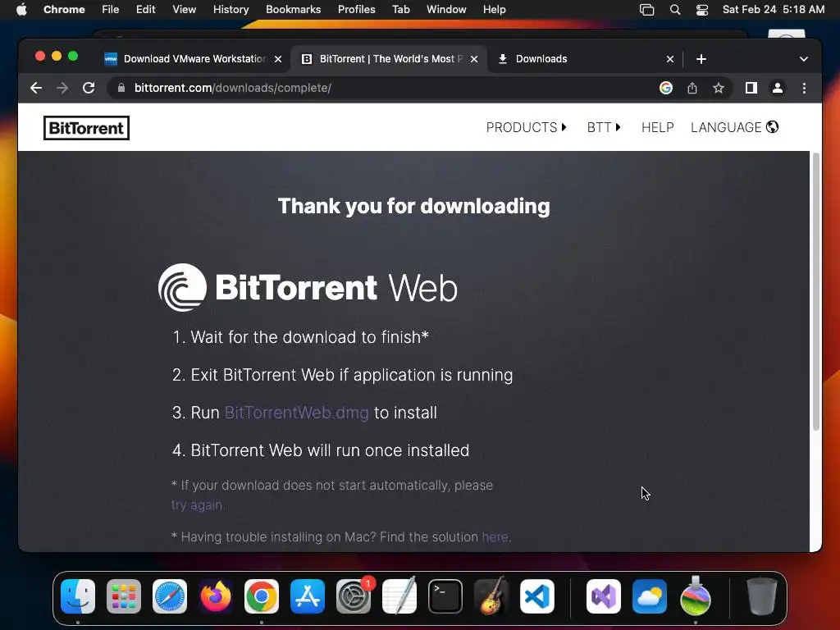The height and width of the screenshot is (630, 840).
Task: Click the page vertical scrollbar
Action: 816,292
